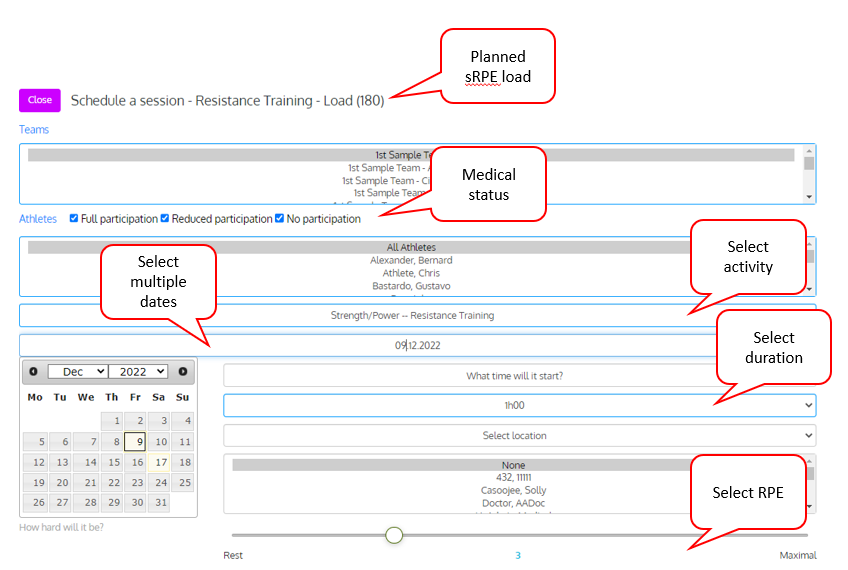The width and height of the screenshot is (848, 570).
Task: Open Strength/Power Resistance Training activity selector
Action: (418, 315)
